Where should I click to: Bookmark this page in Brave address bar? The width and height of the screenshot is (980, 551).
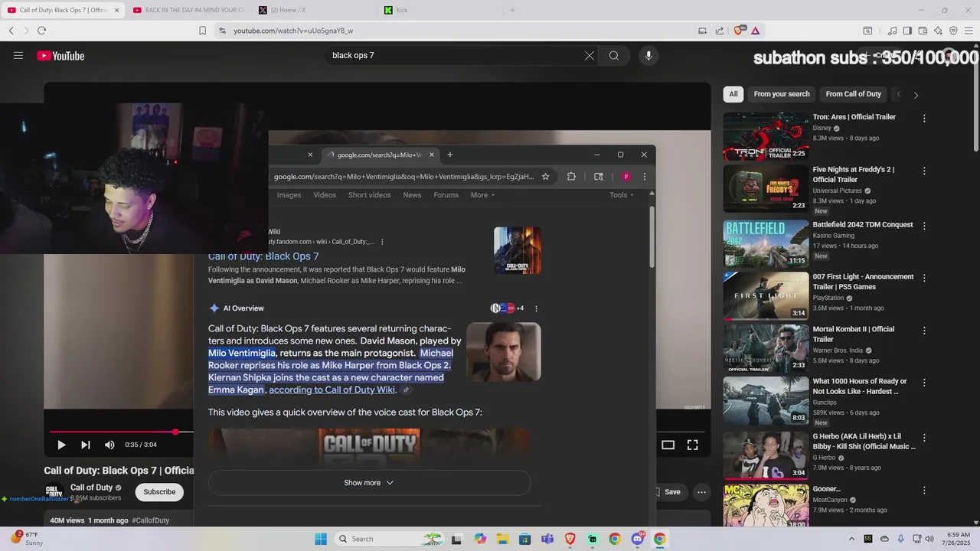(x=202, y=31)
